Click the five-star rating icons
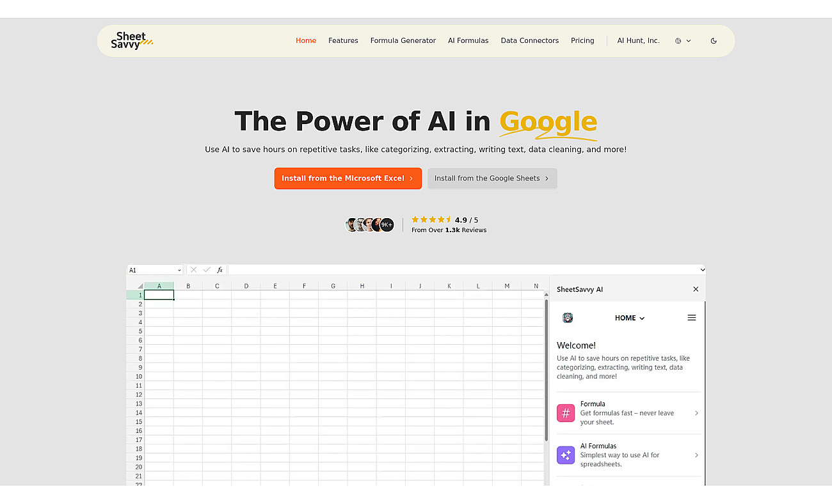This screenshot has height=504, width=832. [x=432, y=219]
